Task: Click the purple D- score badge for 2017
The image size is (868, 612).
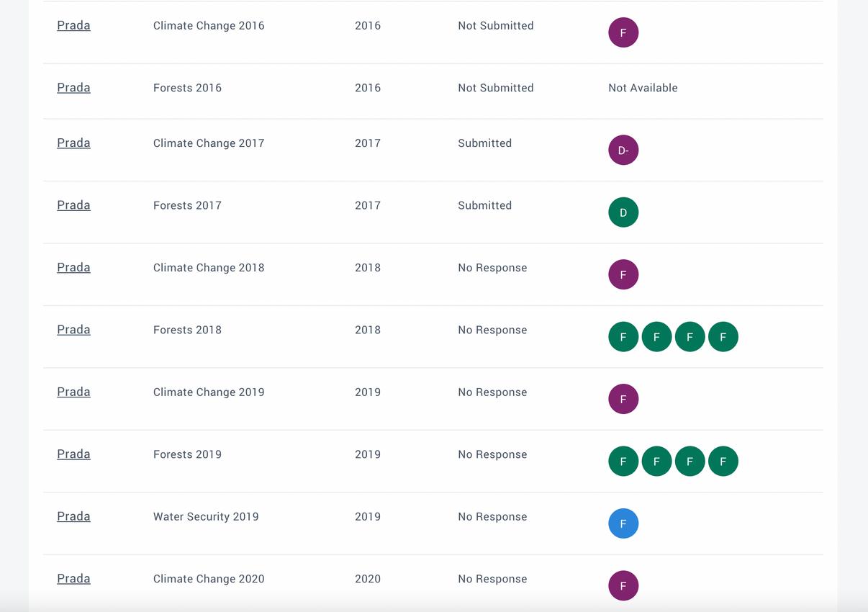Action: tap(623, 150)
